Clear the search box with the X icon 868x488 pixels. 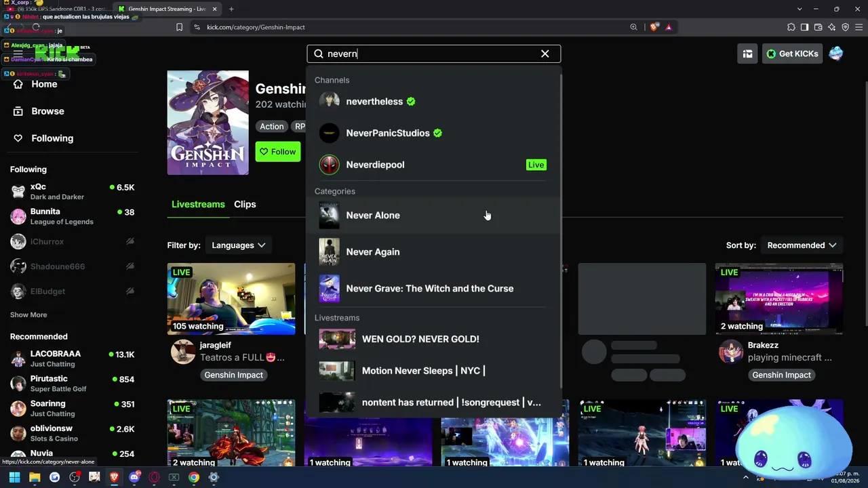coord(545,54)
